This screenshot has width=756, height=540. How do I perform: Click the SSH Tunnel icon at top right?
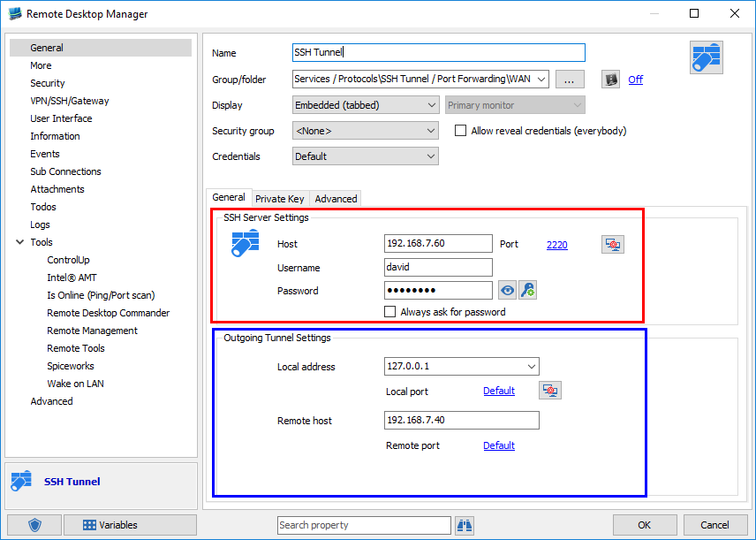tap(706, 57)
